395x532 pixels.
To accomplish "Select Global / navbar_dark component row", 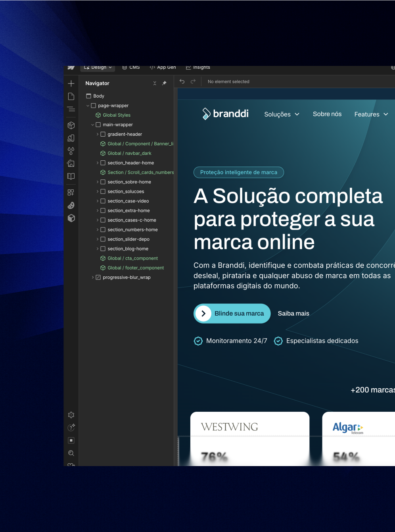I will pos(126,153).
